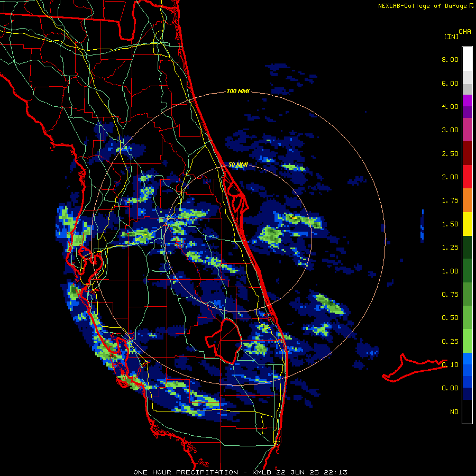Pick the white swatch in the legend
The height and width of the screenshot is (476, 476).
click(467, 59)
